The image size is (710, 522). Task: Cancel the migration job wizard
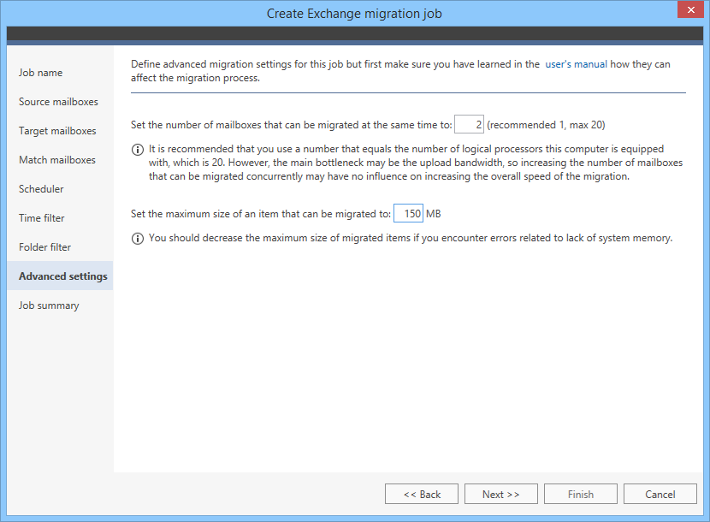tap(660, 494)
